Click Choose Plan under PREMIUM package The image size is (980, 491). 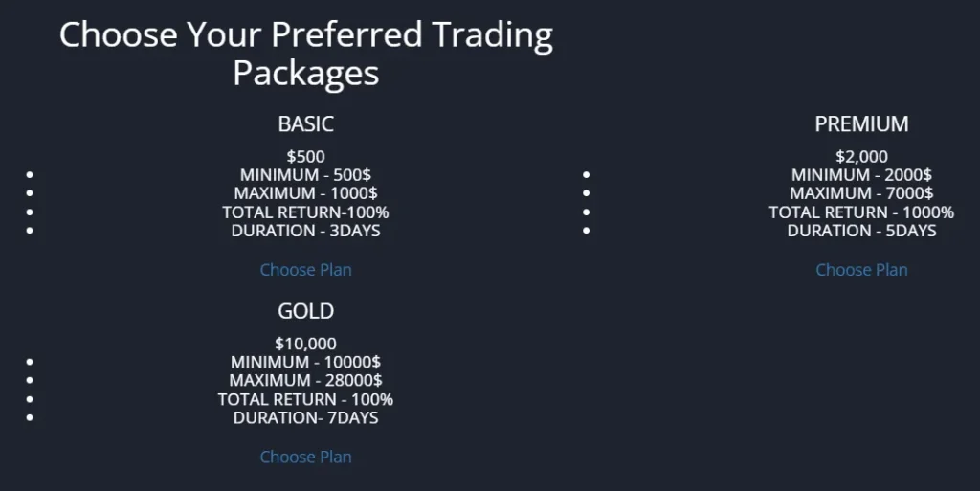[x=861, y=270]
